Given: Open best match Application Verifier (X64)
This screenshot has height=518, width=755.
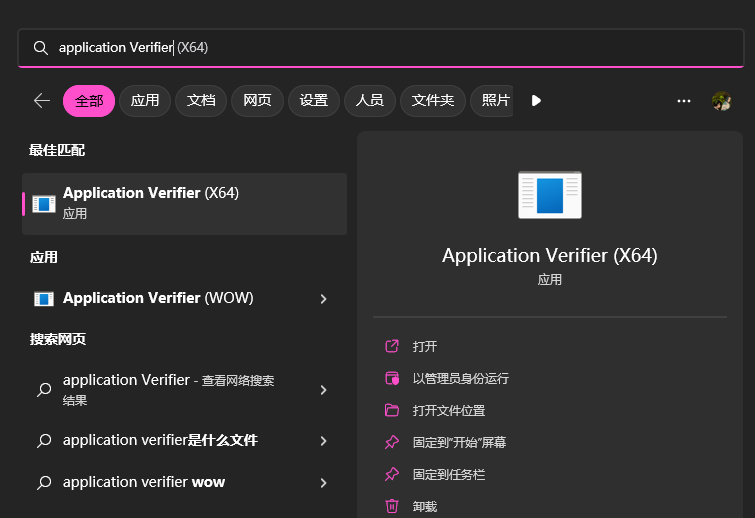Looking at the screenshot, I should click(x=184, y=204).
